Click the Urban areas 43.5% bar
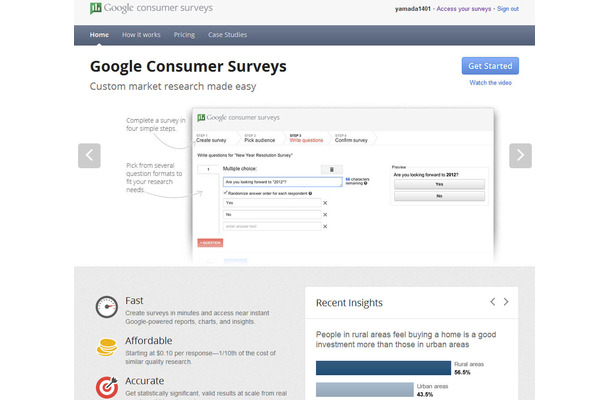The height and width of the screenshot is (400, 610). [x=365, y=389]
